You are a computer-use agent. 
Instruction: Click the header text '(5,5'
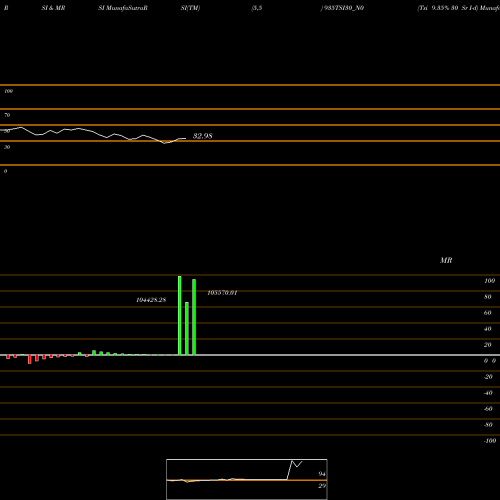pyautogui.click(x=257, y=8)
